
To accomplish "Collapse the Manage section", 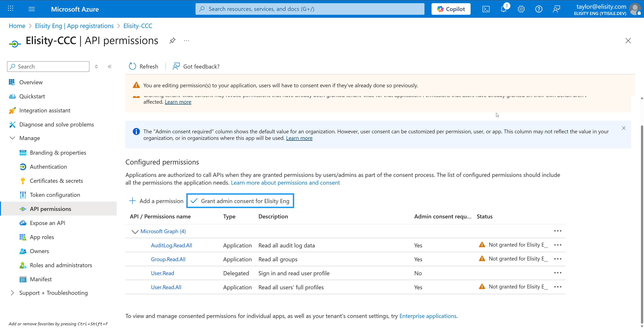I will 12,138.
